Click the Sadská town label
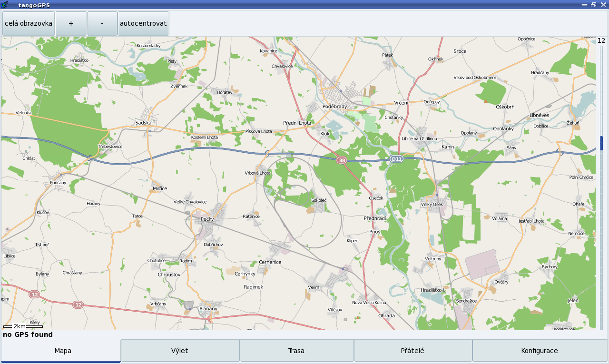This screenshot has width=609, height=364. 143,123
